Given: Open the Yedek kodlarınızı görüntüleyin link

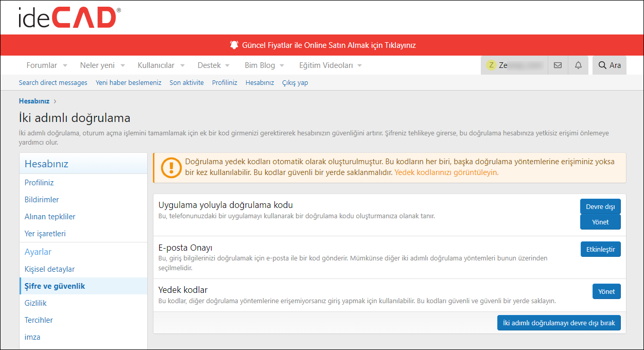Looking at the screenshot, I should pos(446,172).
